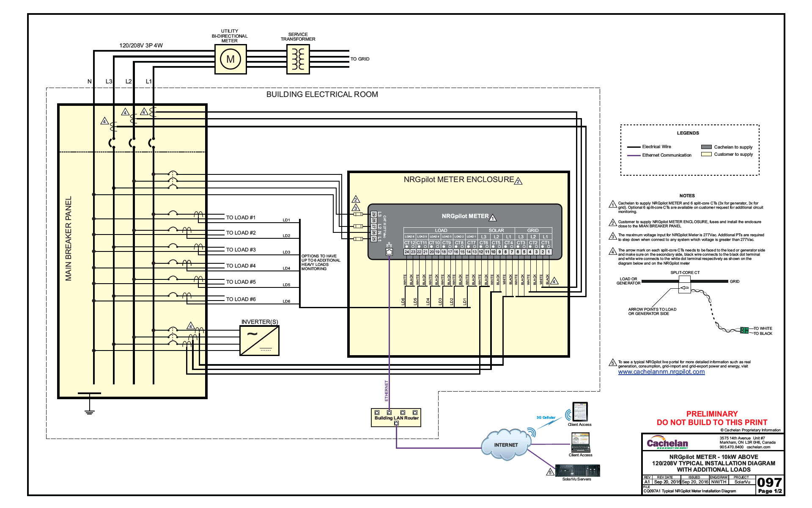Click the TO LOAD #1 label
This screenshot has width=812, height=508.
tap(241, 218)
